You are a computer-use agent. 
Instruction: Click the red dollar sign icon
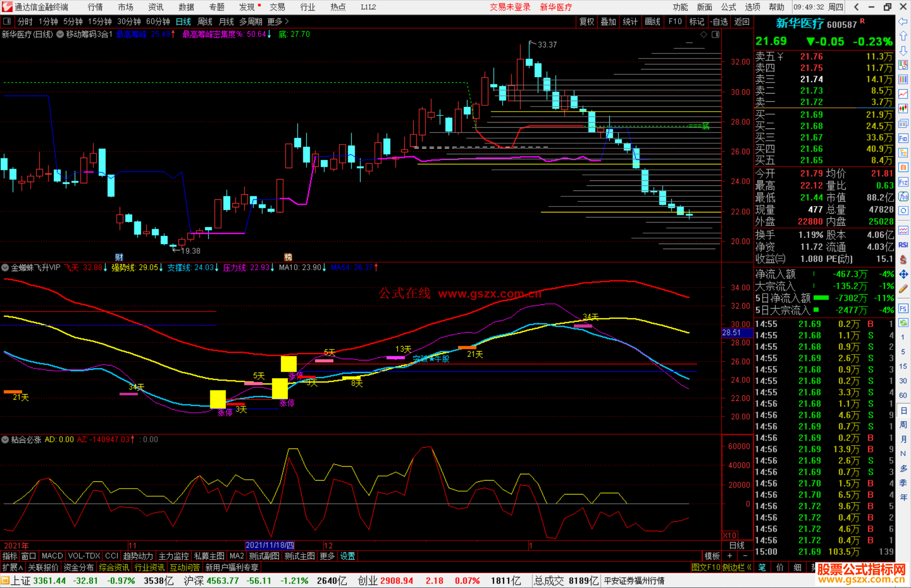pyautogui.click(x=903, y=260)
